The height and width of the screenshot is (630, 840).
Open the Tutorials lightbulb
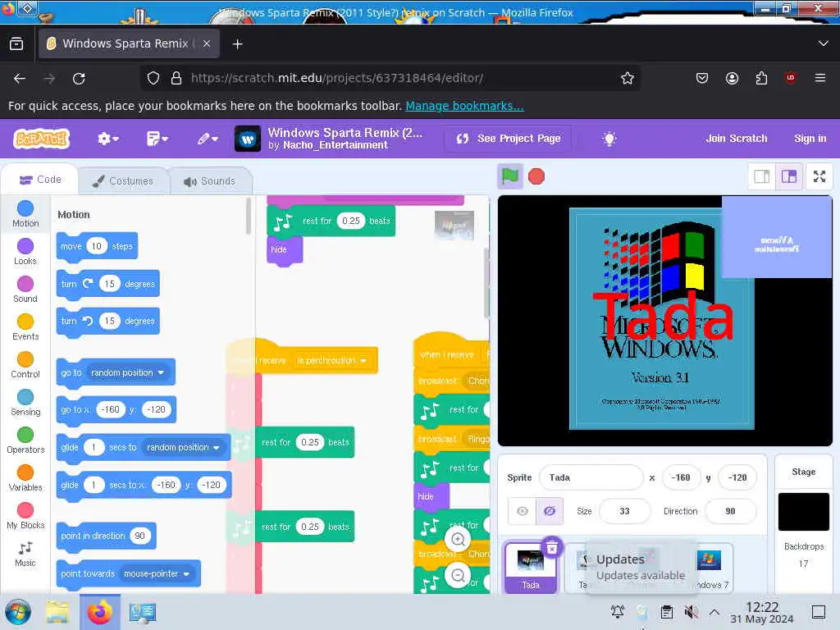(x=609, y=139)
